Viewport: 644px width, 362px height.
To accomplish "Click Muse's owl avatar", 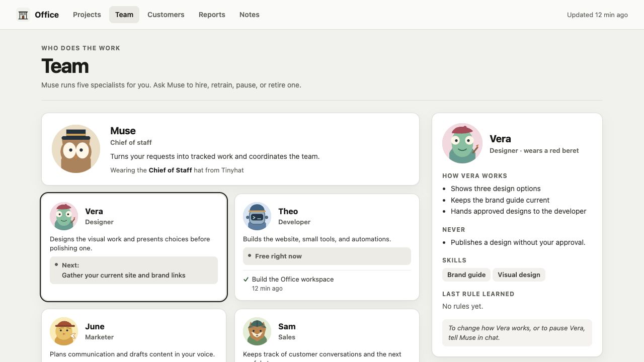I will 76,149.
